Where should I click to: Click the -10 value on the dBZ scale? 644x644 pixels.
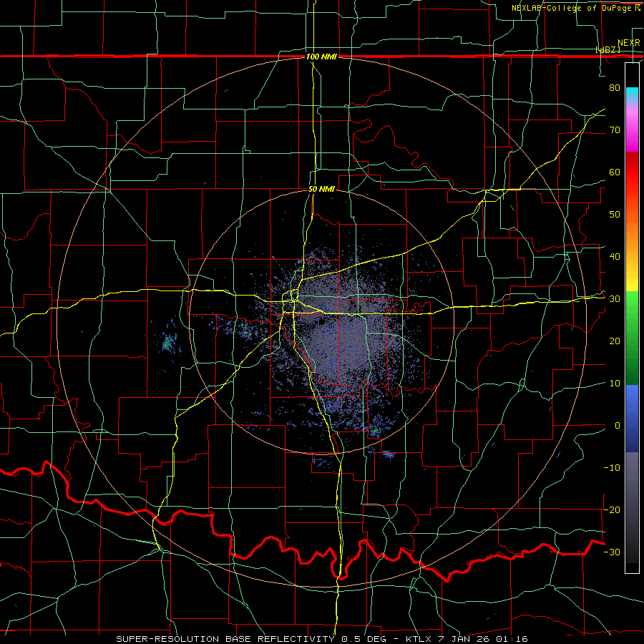[612, 468]
